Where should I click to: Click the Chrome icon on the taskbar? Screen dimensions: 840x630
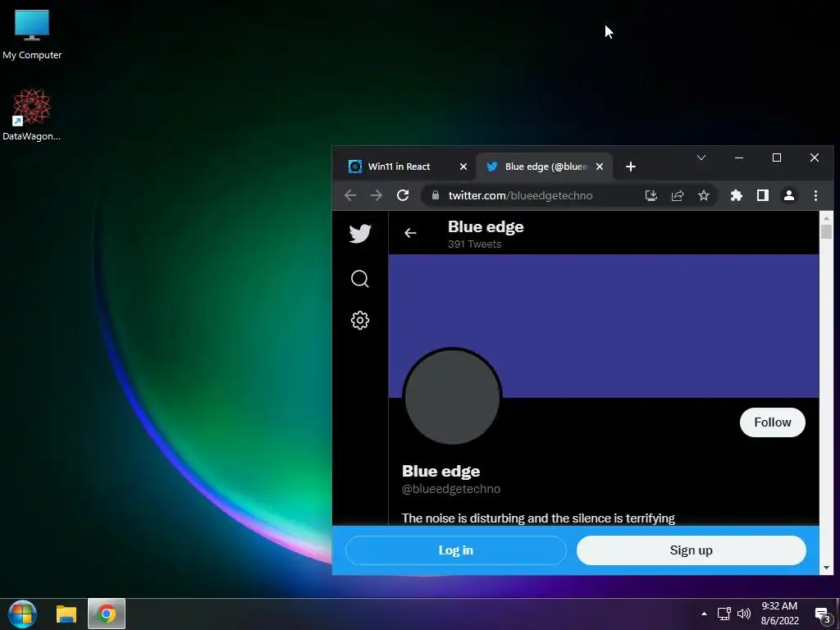(107, 614)
